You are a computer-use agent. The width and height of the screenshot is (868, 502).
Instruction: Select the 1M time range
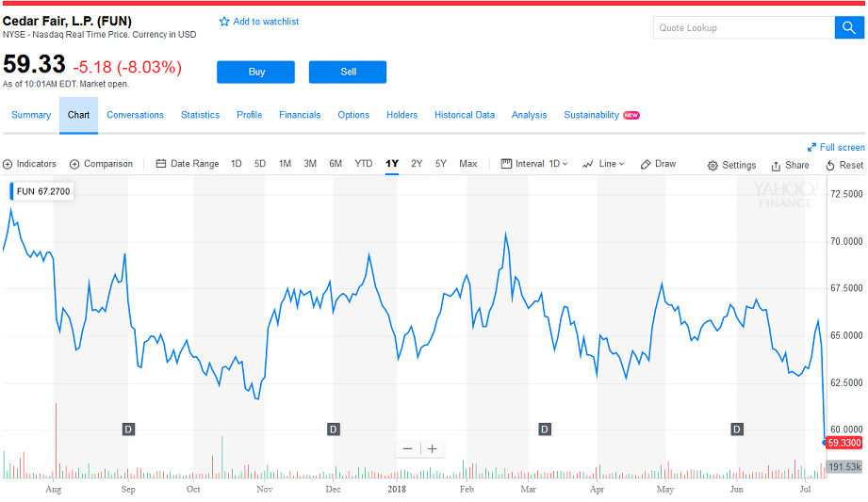click(285, 164)
